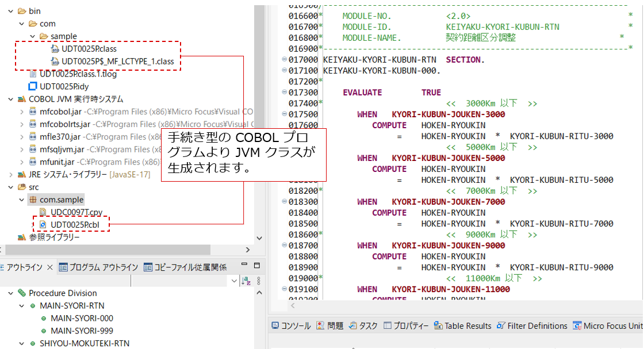Toggle alphabetical sort in the outline
Screen dimensions: 644x349
pyautogui.click(x=246, y=281)
